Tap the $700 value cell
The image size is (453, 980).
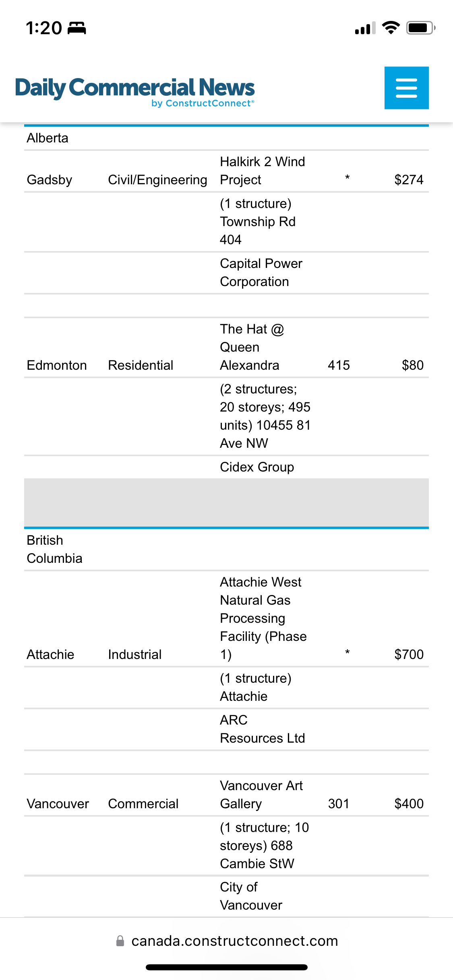pyautogui.click(x=409, y=654)
